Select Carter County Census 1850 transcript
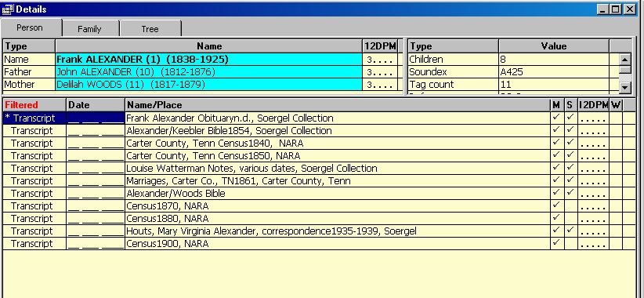Image resolution: width=644 pixels, height=298 pixels. pos(319,156)
